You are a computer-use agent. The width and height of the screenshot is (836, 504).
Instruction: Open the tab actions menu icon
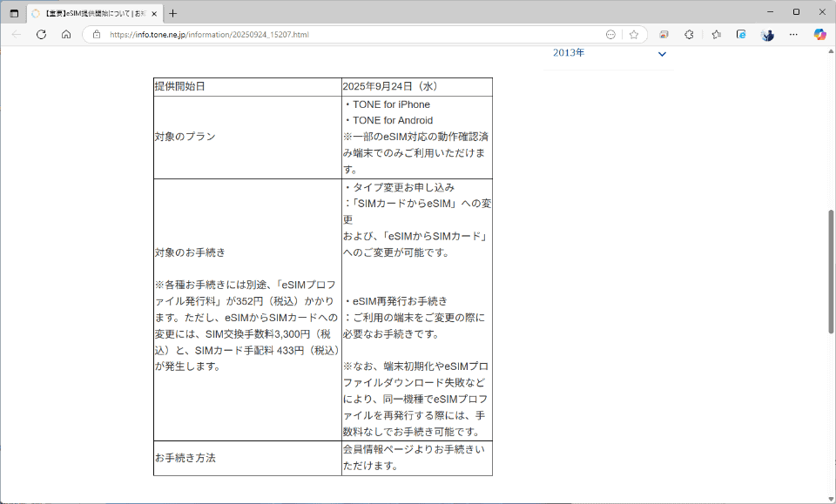(x=15, y=13)
